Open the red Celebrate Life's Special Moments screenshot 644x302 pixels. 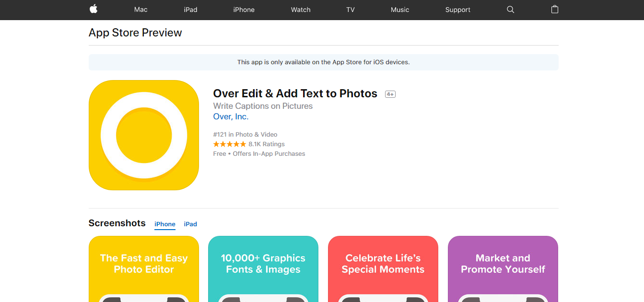[x=383, y=269]
